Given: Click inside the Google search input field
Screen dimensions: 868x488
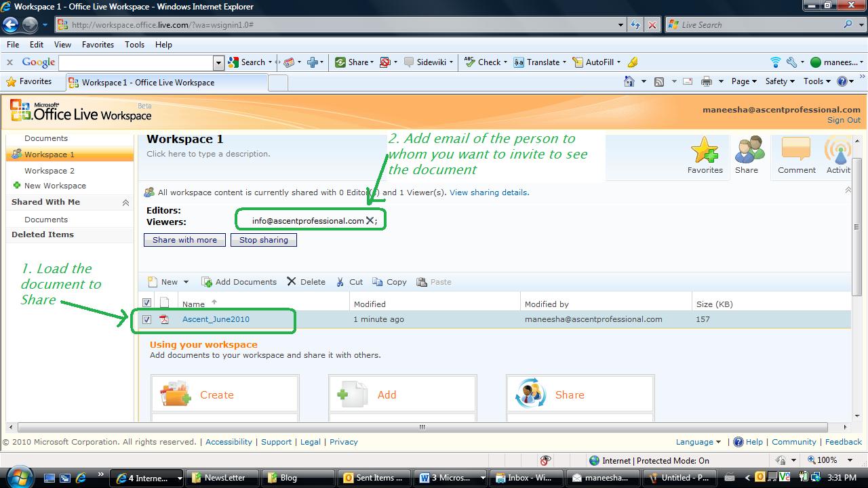Looking at the screenshot, I should (136, 62).
